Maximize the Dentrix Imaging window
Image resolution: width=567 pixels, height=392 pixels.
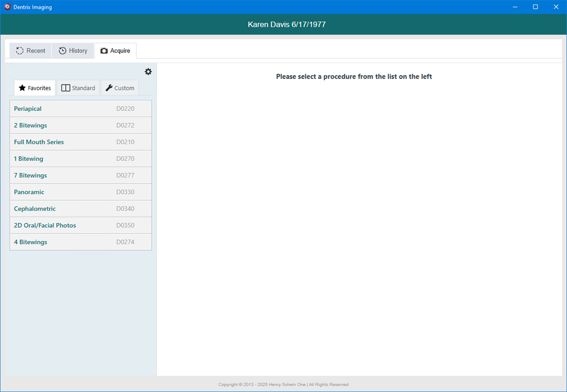535,7
